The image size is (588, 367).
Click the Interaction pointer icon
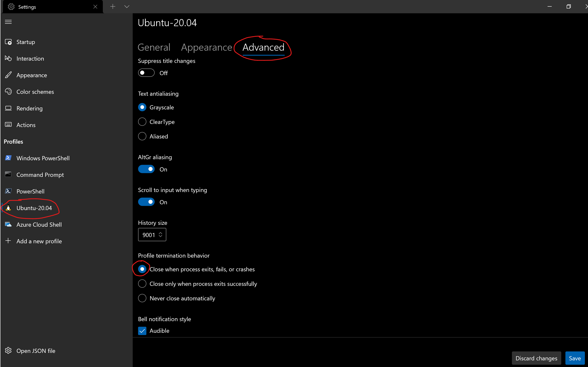pos(8,59)
